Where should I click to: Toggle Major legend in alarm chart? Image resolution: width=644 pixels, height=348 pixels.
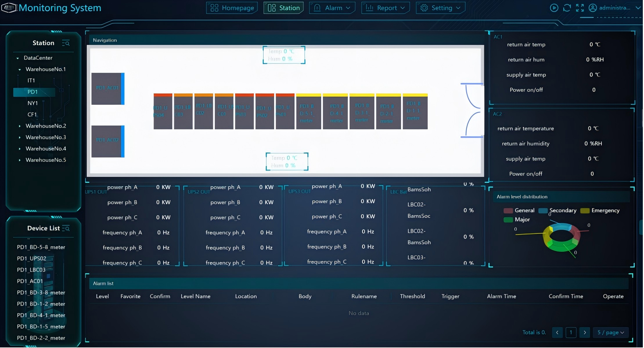(517, 220)
